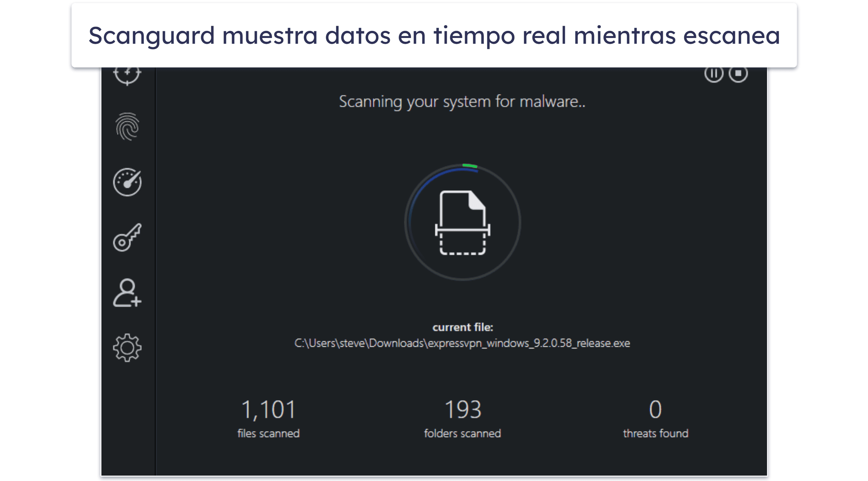Click the circular scan progress indicator
The width and height of the screenshot is (868, 481).
point(463,222)
